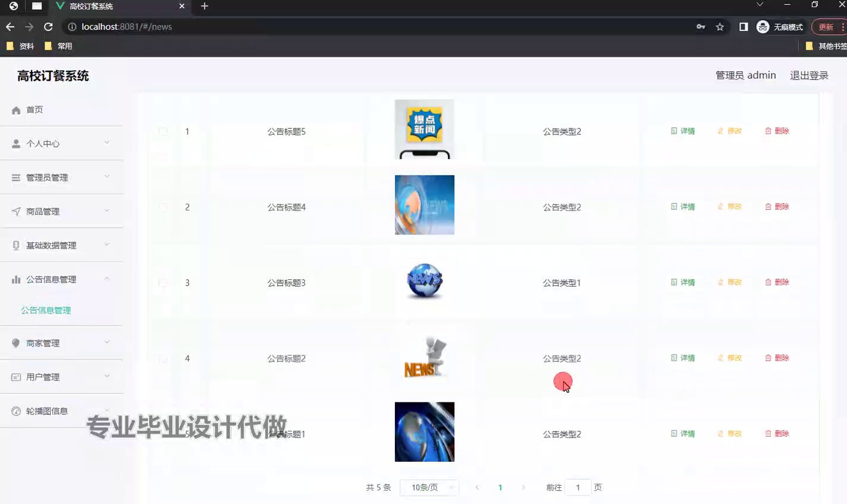Screen dimensions: 847x504
Task: Check the checkbox for 公告标题2 row
Action: click(163, 359)
